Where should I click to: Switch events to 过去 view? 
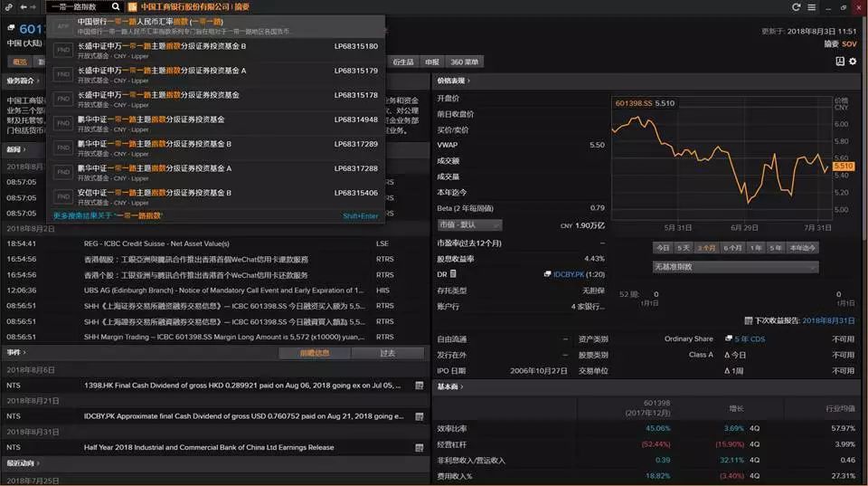pos(388,353)
